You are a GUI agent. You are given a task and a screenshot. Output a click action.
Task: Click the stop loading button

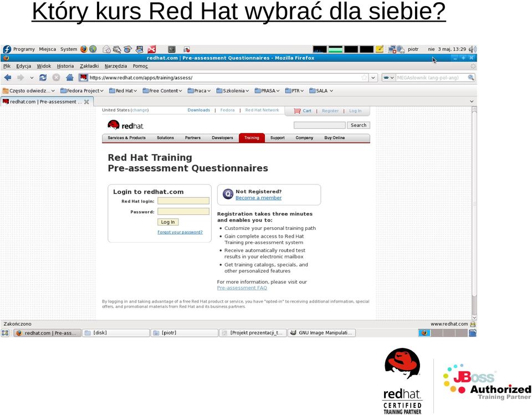click(57, 78)
